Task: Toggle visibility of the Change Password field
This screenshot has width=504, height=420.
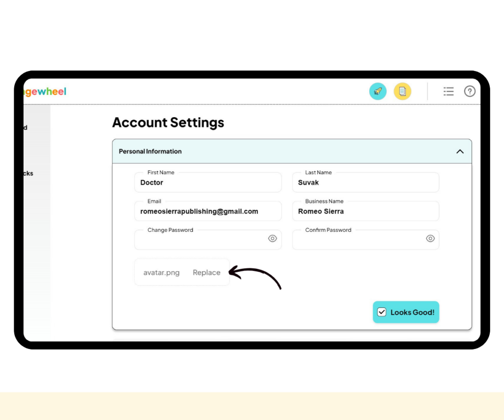Action: 272,238
